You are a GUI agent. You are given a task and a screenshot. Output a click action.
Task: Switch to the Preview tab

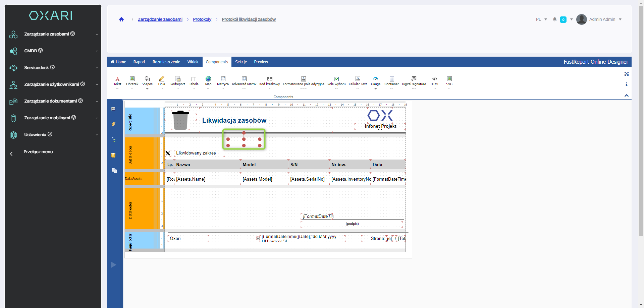pyautogui.click(x=261, y=62)
